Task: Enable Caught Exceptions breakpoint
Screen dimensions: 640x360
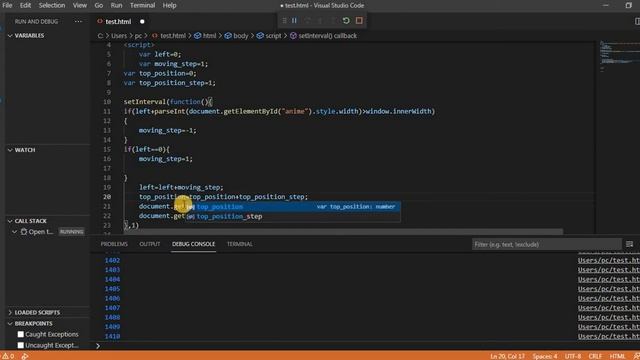Action: 21,334
